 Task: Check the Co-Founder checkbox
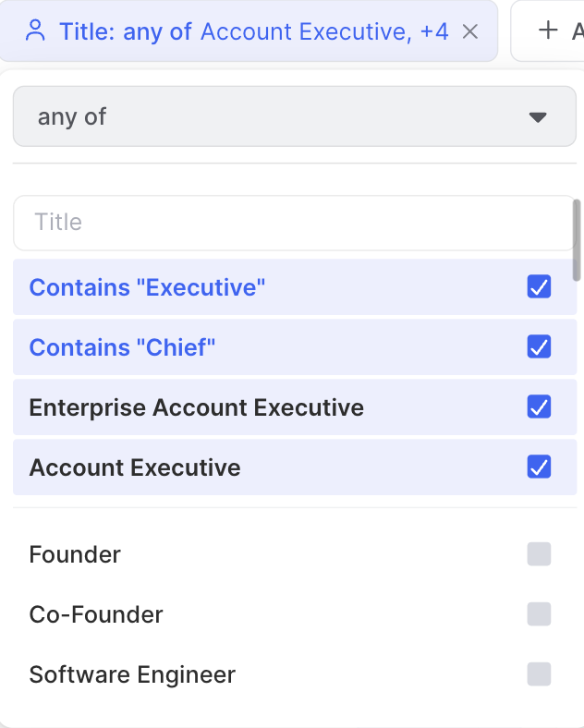pyautogui.click(x=539, y=614)
